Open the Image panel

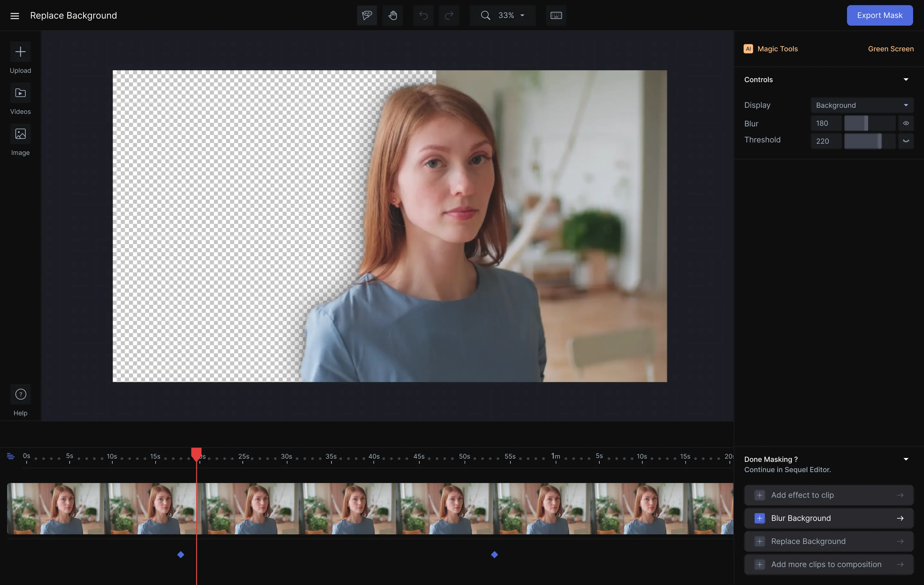click(x=20, y=134)
